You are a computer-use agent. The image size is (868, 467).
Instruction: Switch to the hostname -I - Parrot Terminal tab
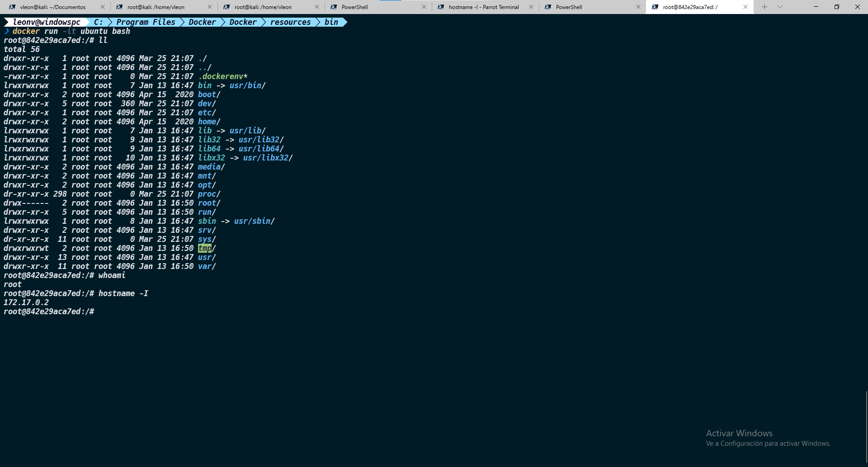tap(483, 7)
